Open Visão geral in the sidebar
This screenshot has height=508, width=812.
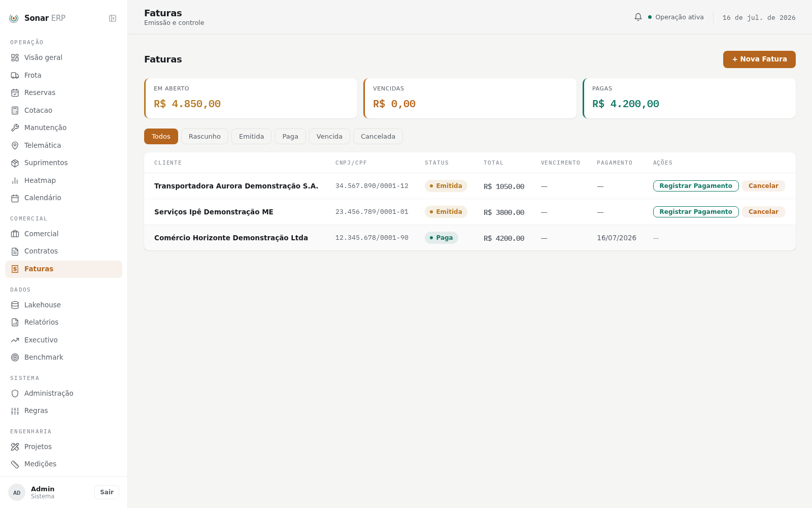coord(63,57)
